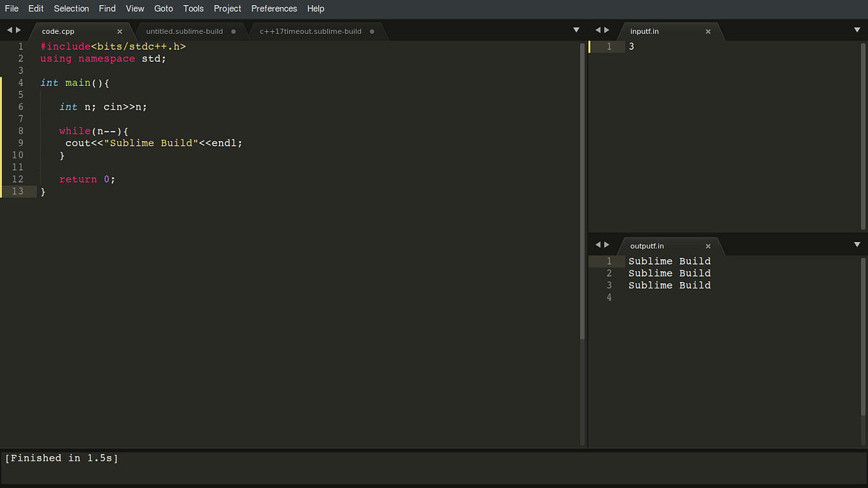Select the outputf.in tab
This screenshot has width=868, height=488.
646,245
